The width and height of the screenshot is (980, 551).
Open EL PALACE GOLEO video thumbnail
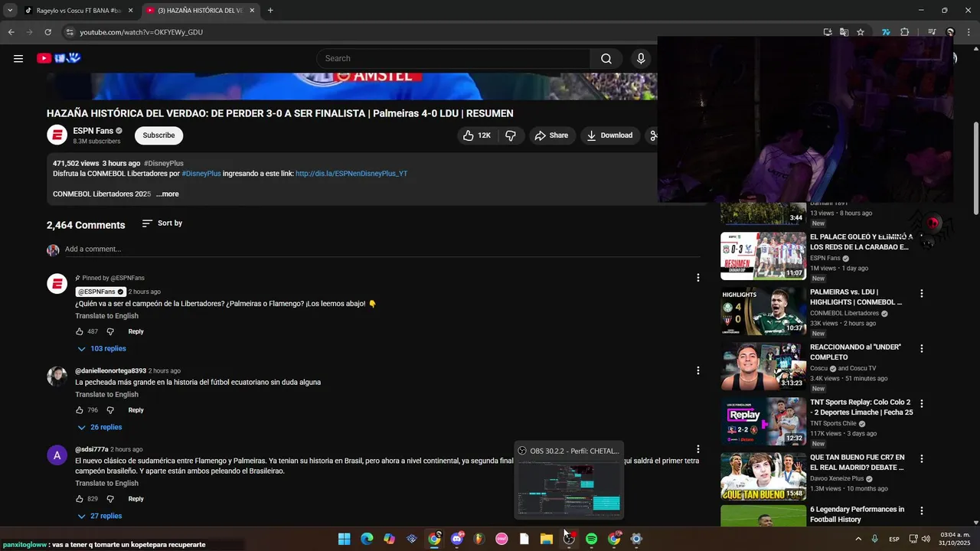click(x=763, y=256)
